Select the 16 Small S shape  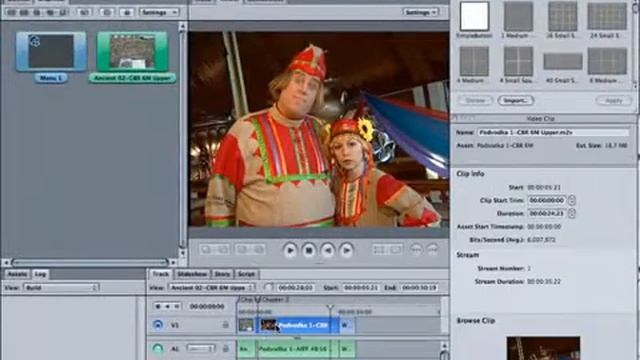pos(562,16)
